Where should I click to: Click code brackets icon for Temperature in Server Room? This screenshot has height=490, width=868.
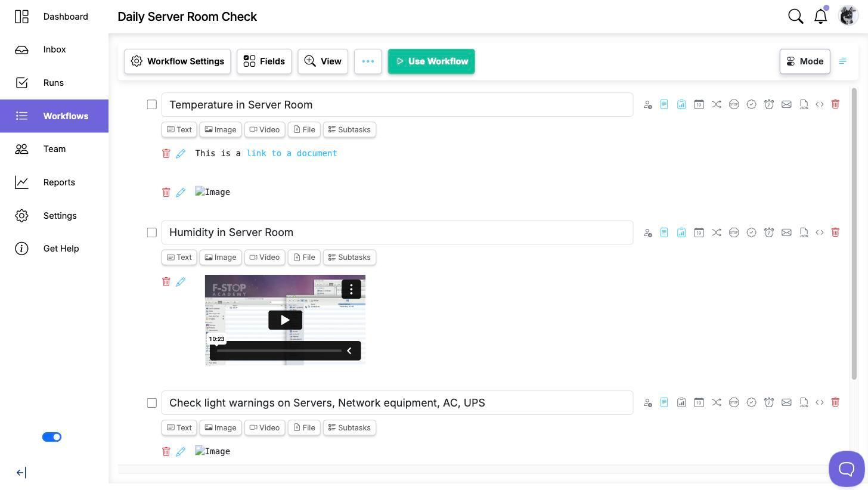coord(820,105)
